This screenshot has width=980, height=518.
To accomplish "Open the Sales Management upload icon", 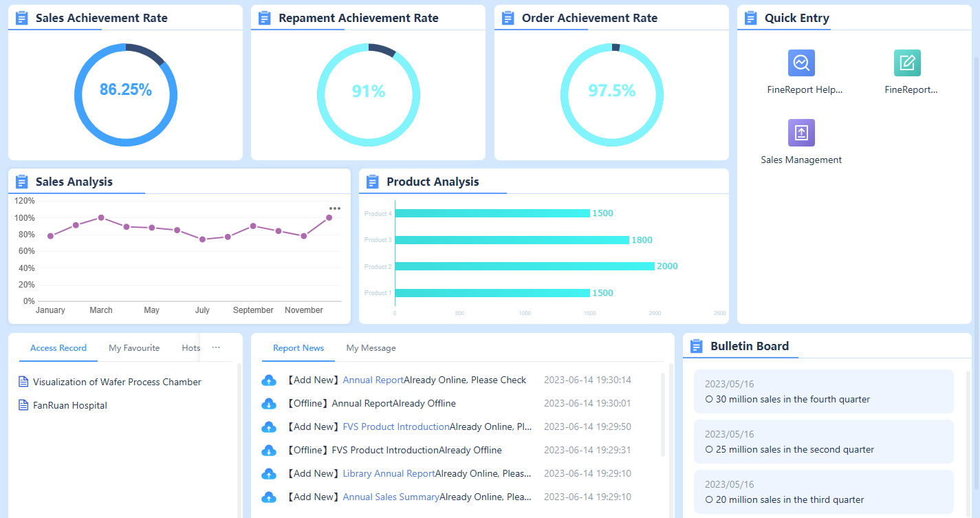I will 801,133.
